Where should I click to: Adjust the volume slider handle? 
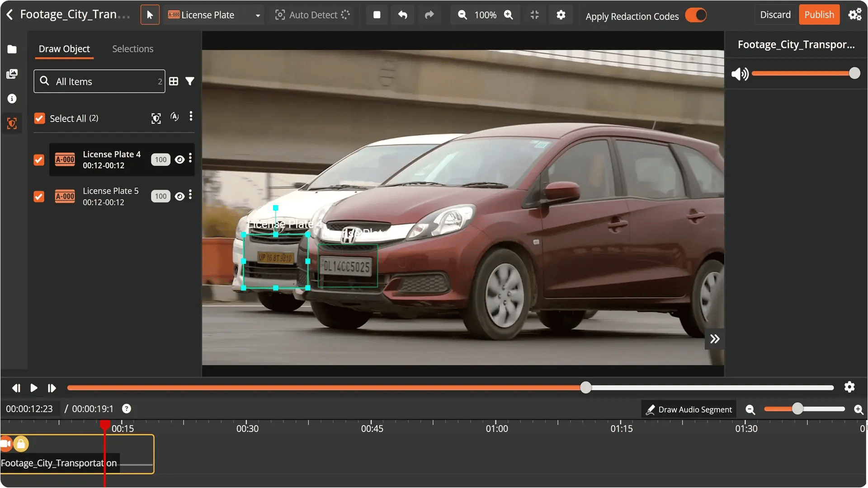tap(854, 73)
